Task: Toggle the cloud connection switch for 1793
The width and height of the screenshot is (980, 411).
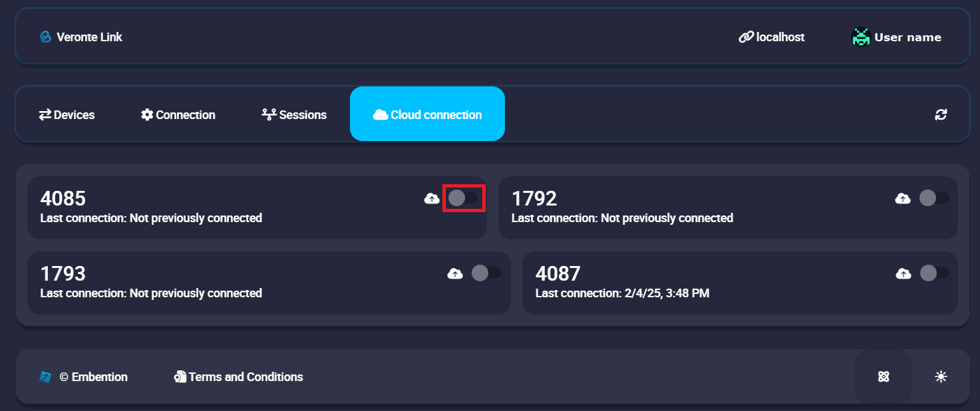Action: click(486, 273)
